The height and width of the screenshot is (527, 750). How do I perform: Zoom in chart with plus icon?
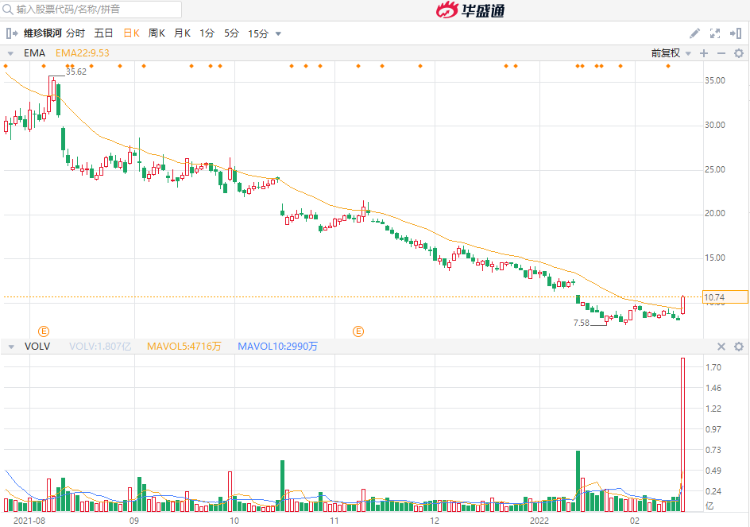[x=704, y=52]
